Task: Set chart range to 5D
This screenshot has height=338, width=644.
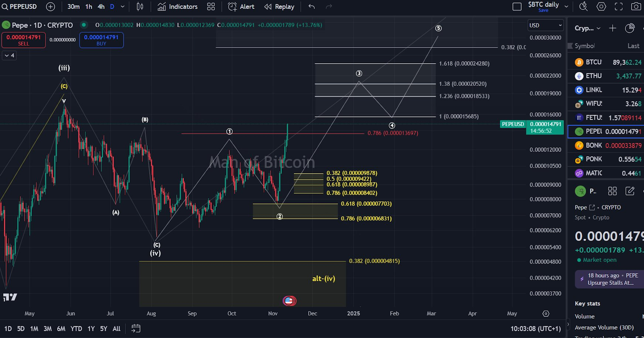Action: click(x=21, y=329)
